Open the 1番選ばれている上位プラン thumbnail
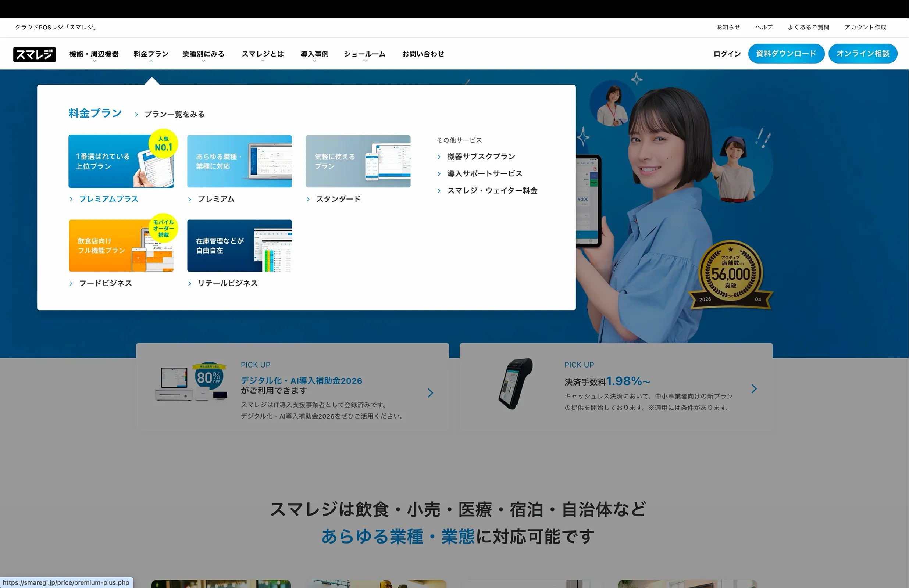909x588 pixels. [x=121, y=161]
